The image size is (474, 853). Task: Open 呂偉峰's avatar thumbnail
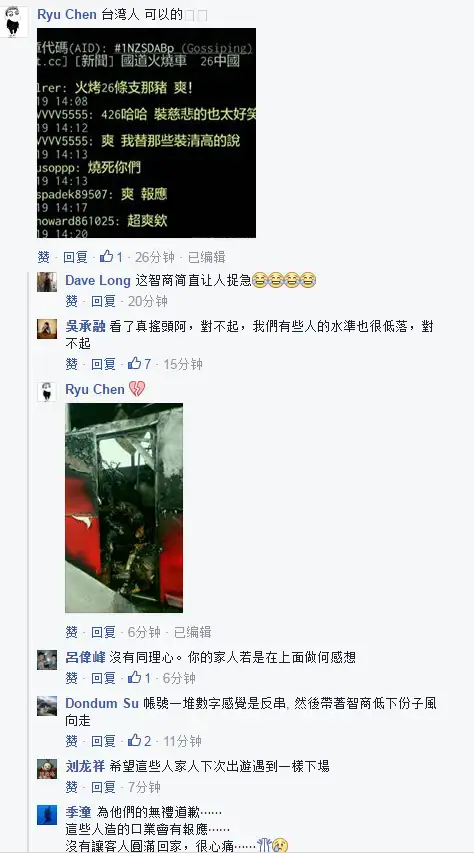(x=47, y=659)
